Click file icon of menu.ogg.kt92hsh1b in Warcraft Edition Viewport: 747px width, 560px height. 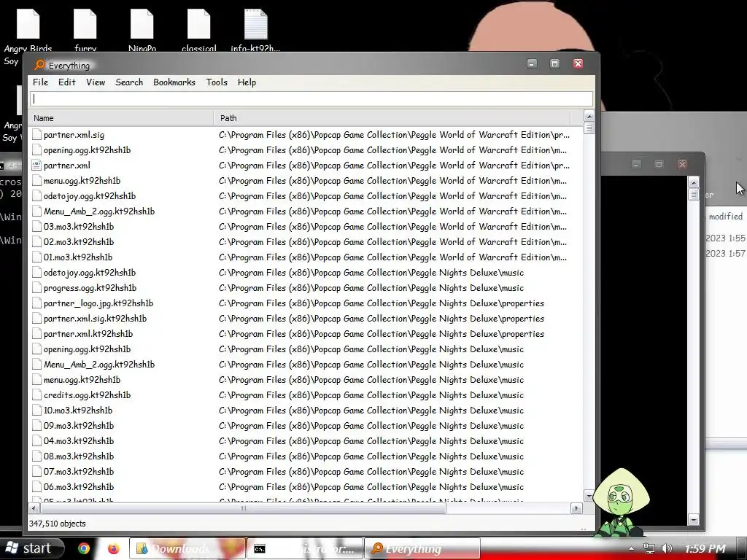[x=36, y=181]
